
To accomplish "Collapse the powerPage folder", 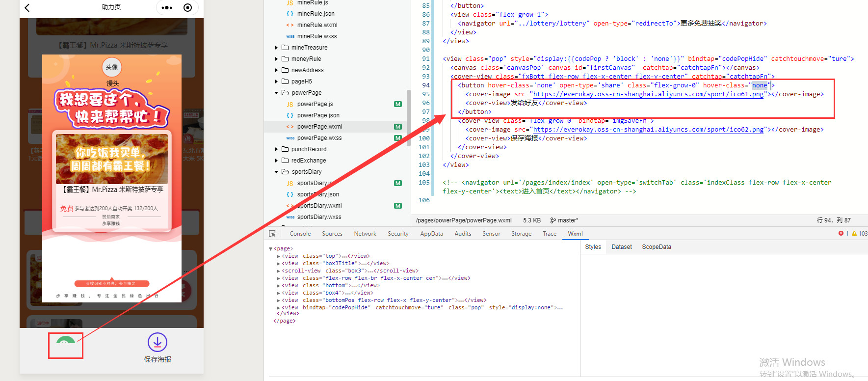I will pos(276,93).
